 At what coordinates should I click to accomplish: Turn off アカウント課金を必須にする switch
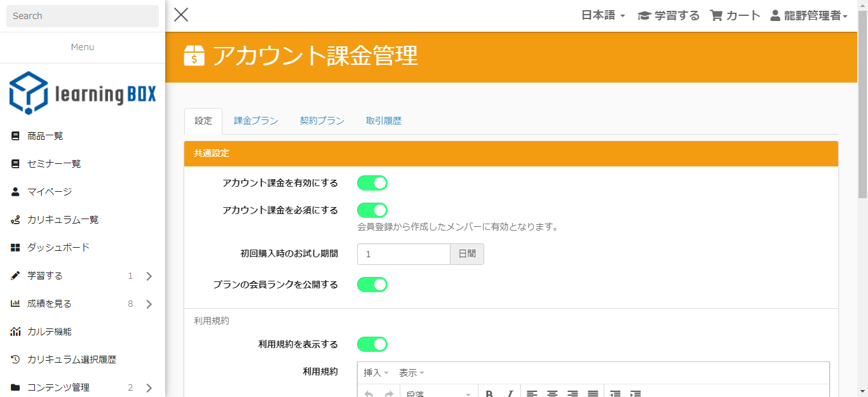372,210
